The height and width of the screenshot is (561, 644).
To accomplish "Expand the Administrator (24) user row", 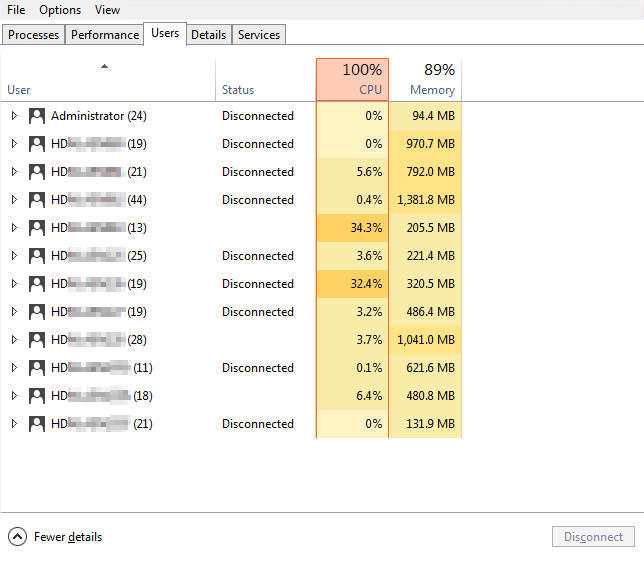I will pos(14,116).
